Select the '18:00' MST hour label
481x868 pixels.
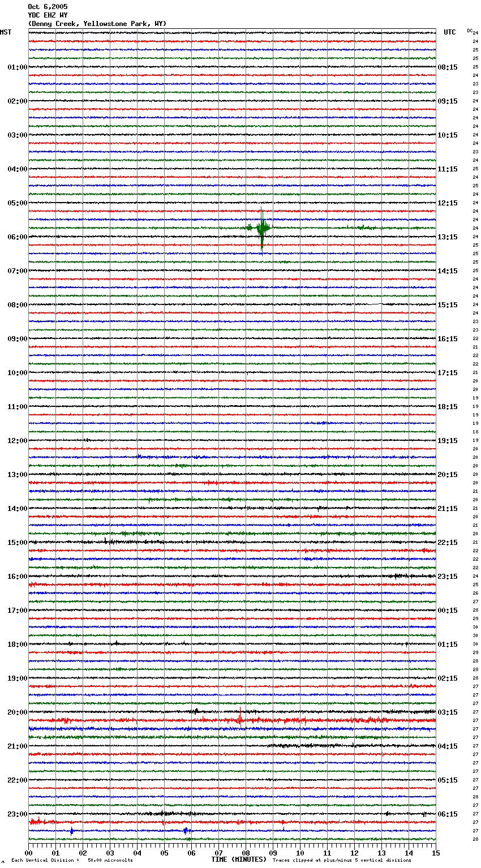[18, 644]
